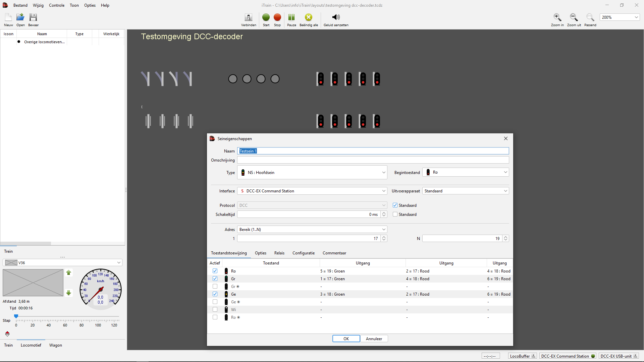This screenshot has height=362, width=644.
Task: Open the Controle menu
Action: [x=56, y=5]
